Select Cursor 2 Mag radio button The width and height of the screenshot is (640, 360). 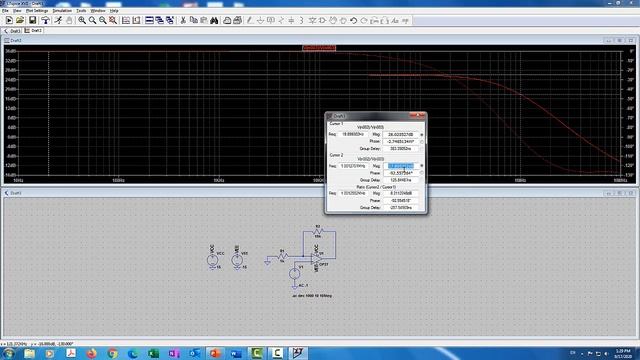[x=422, y=166]
